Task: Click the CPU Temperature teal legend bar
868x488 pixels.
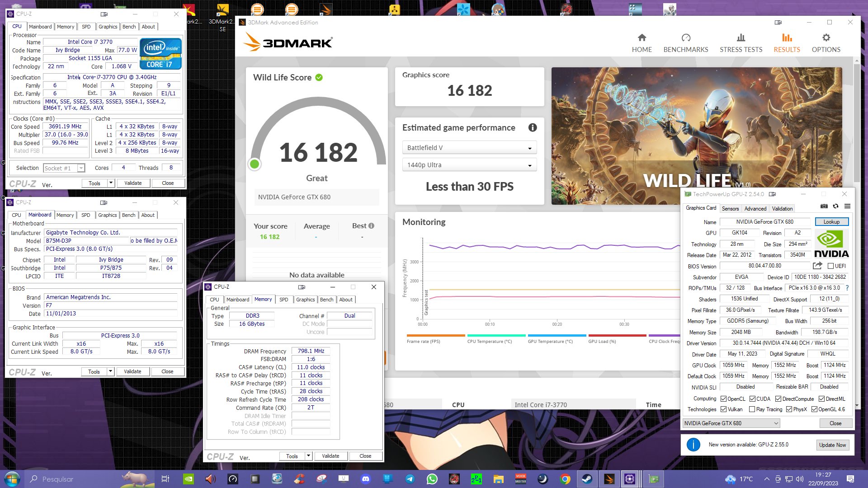Action: [x=496, y=335]
